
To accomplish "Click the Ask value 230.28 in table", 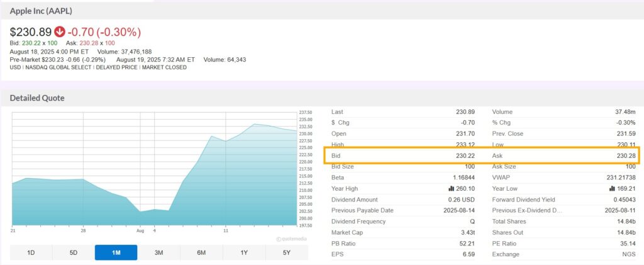I will click(x=626, y=156).
